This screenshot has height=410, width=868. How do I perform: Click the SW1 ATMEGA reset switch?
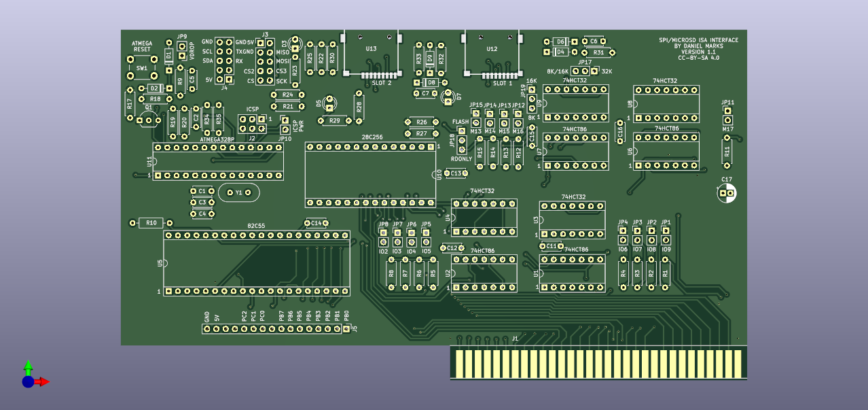coord(142,69)
